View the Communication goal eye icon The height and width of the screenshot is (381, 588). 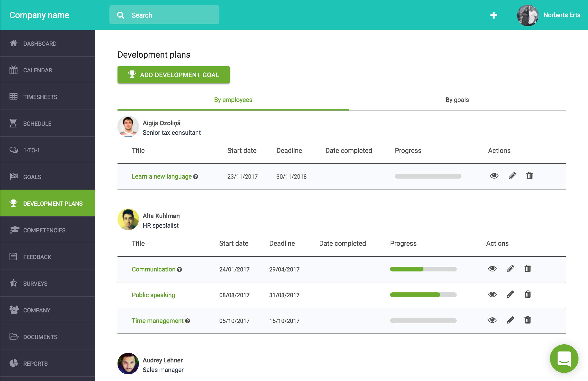point(492,269)
